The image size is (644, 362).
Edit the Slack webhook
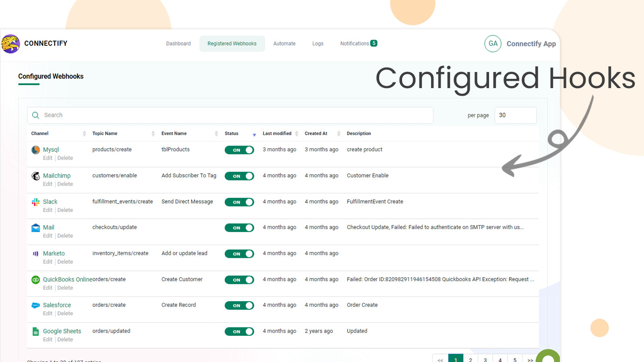pyautogui.click(x=47, y=210)
